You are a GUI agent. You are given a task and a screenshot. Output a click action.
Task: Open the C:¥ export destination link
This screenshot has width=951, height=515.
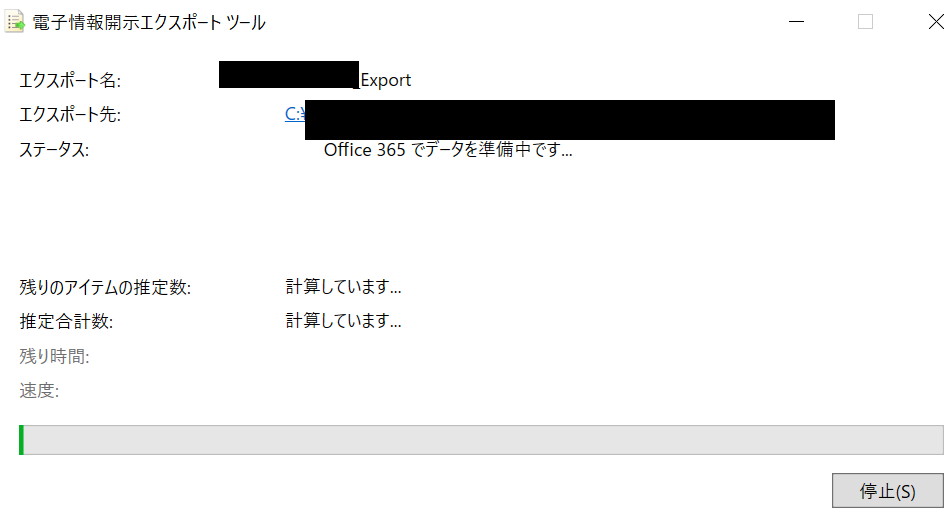pos(295,114)
